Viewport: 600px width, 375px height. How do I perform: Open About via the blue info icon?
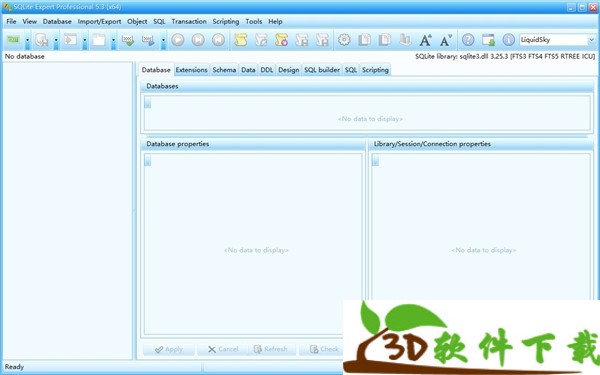[x=509, y=40]
